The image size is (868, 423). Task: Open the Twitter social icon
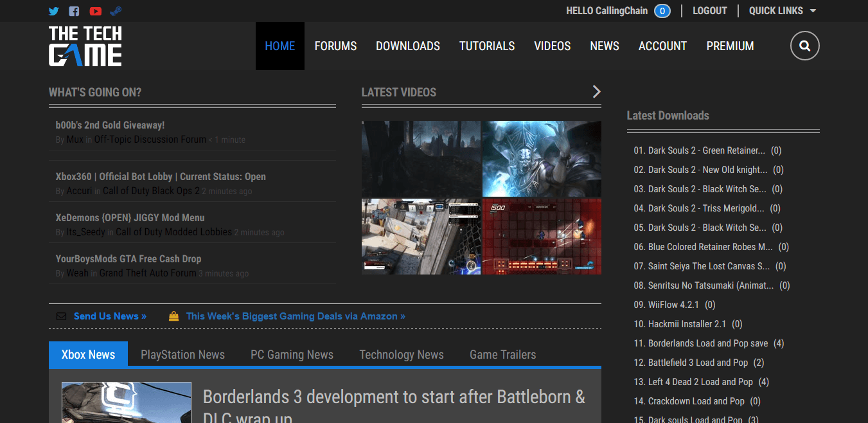[54, 11]
